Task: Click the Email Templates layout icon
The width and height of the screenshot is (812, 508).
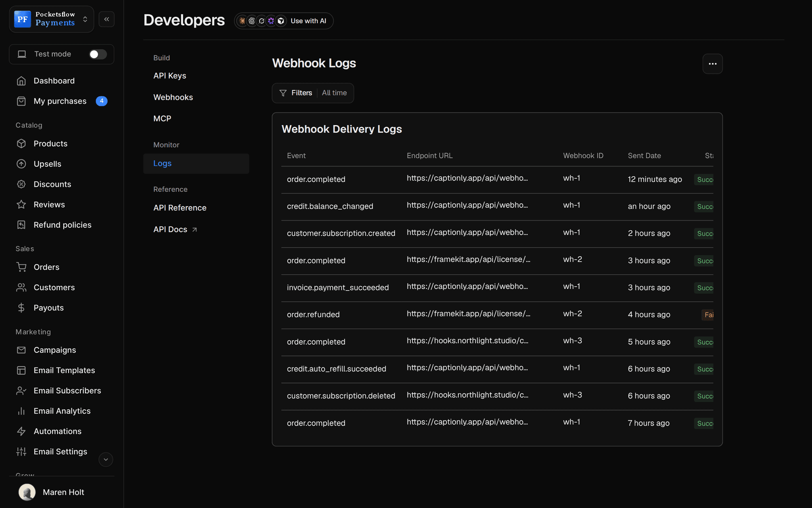Action: coord(21,370)
